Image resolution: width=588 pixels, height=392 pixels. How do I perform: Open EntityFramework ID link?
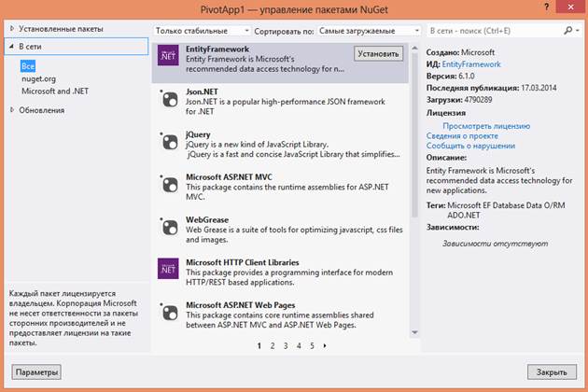coord(471,64)
